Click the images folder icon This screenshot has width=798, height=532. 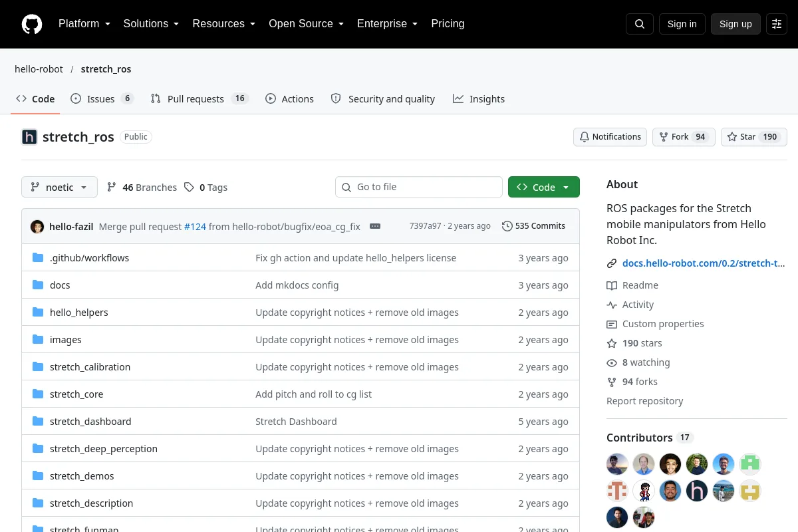[38, 340]
